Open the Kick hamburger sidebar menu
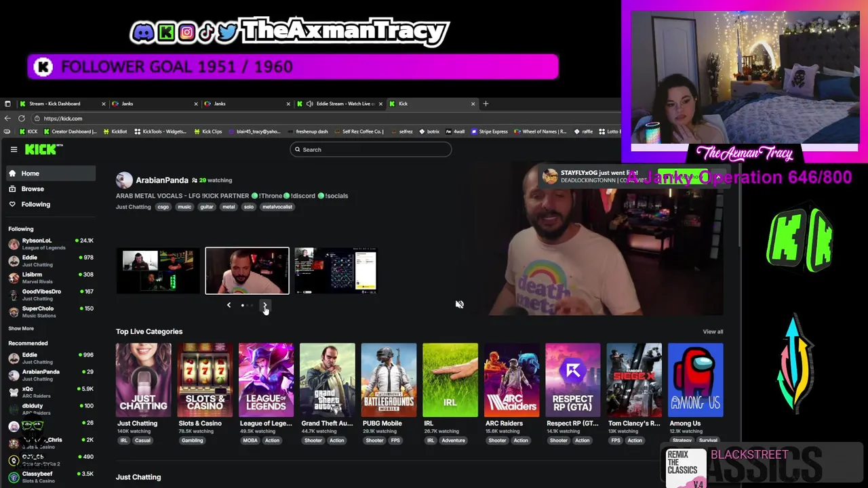868x488 pixels. pos(14,150)
